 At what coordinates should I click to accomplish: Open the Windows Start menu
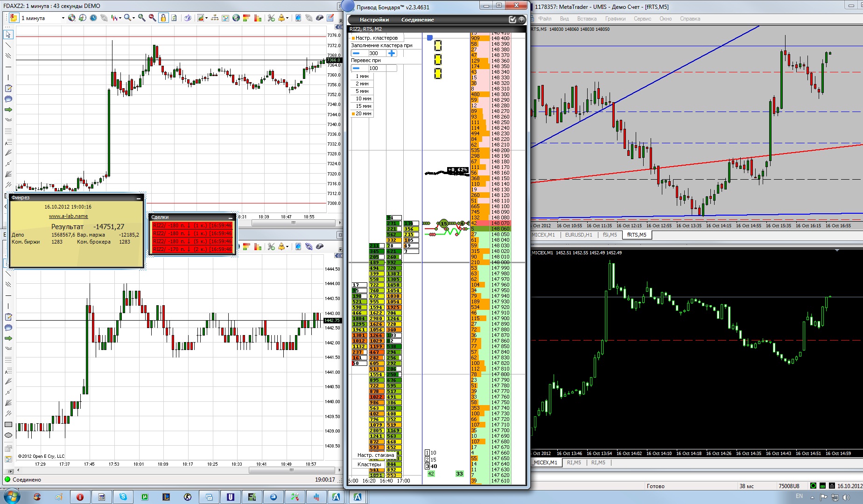[x=11, y=497]
